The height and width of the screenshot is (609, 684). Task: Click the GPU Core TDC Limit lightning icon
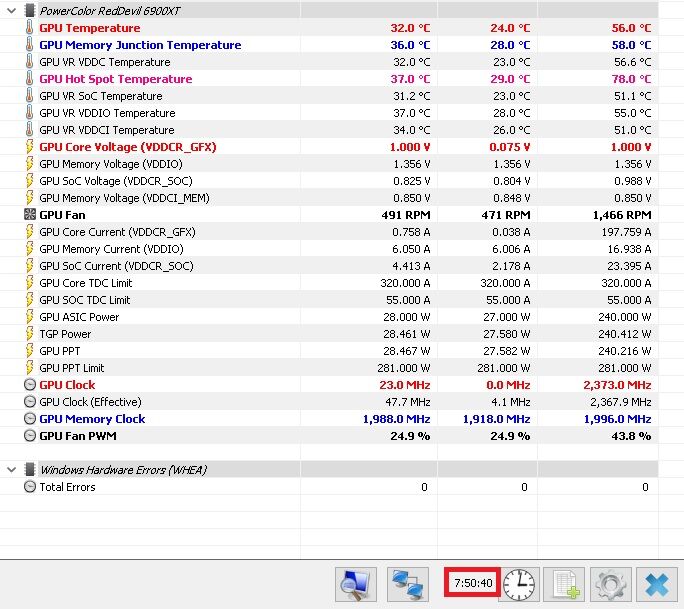click(x=29, y=283)
